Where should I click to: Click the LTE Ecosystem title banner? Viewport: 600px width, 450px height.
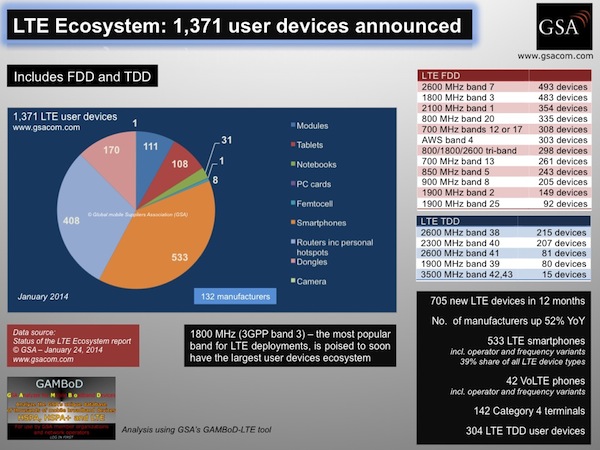click(x=240, y=25)
